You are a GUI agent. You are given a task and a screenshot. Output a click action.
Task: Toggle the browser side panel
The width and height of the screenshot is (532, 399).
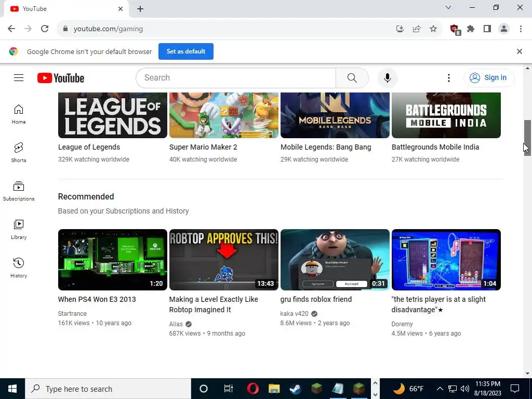pos(487,29)
